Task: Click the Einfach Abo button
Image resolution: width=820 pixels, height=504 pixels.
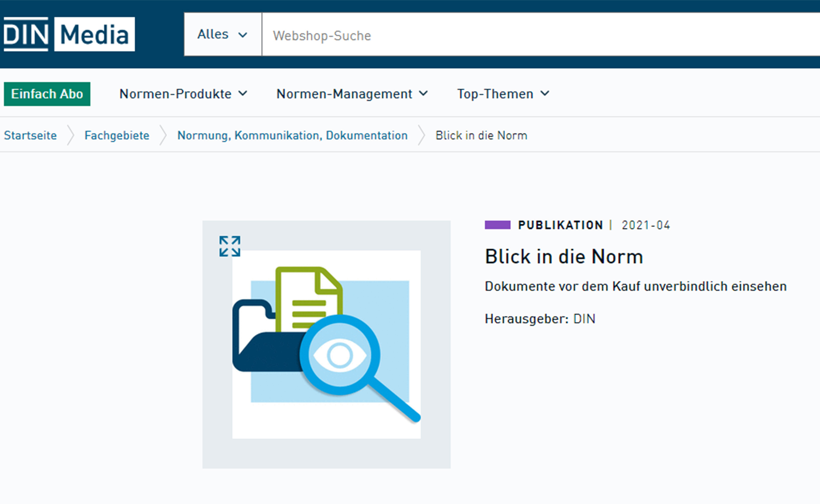Action: tap(47, 94)
